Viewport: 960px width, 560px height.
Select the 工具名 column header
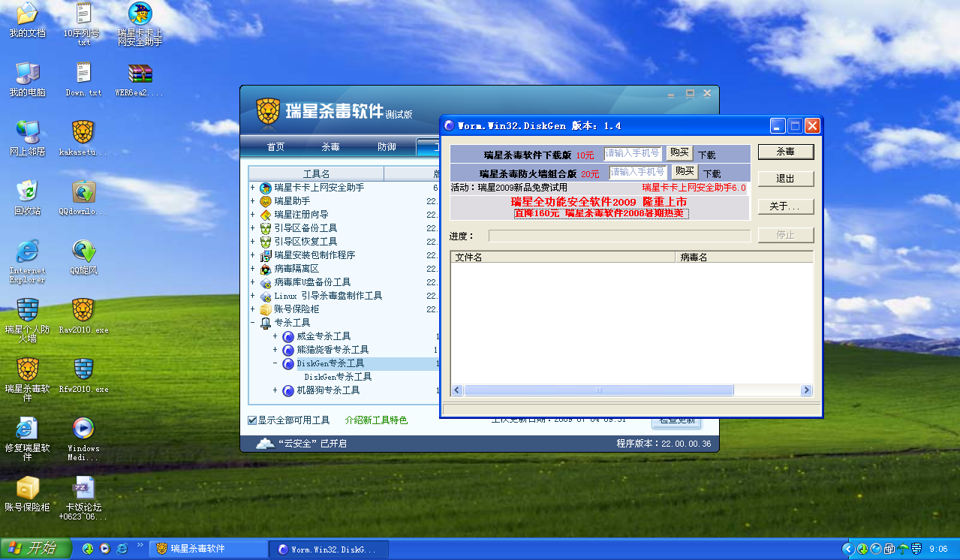click(316, 174)
